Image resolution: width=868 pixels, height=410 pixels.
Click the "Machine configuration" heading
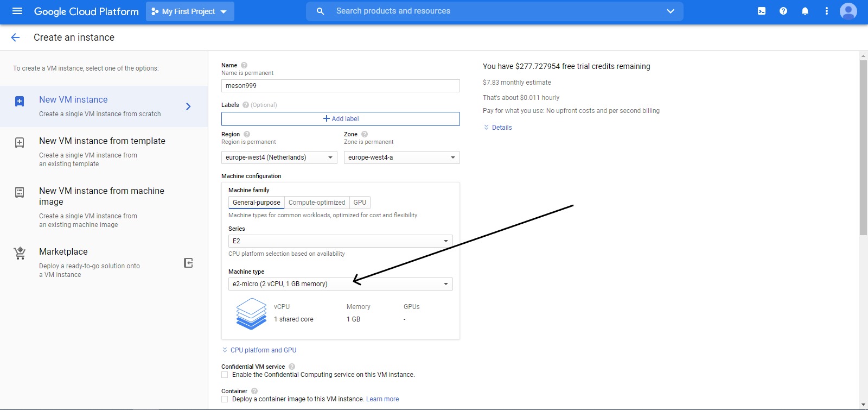(x=251, y=176)
